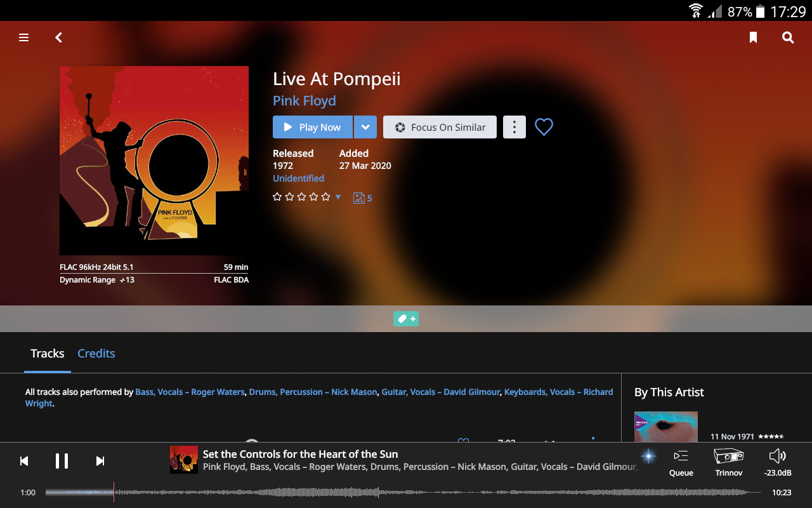
Task: Switch to the Credits tab
Action: (96, 354)
